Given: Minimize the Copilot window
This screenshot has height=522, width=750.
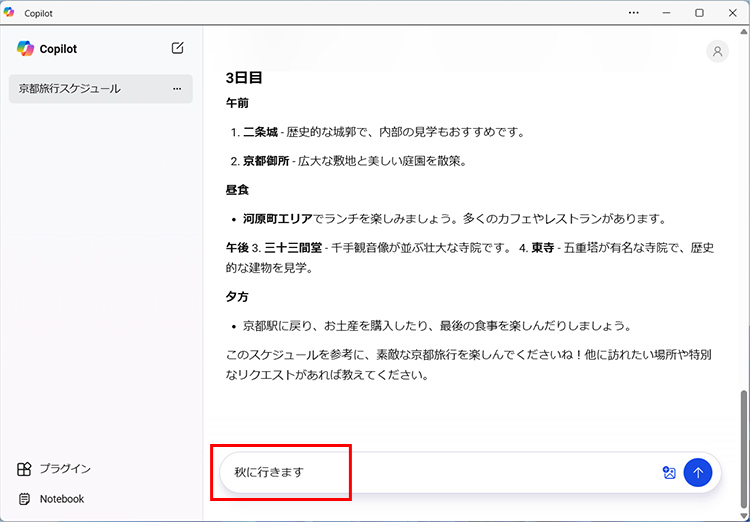Looking at the screenshot, I should 666,12.
